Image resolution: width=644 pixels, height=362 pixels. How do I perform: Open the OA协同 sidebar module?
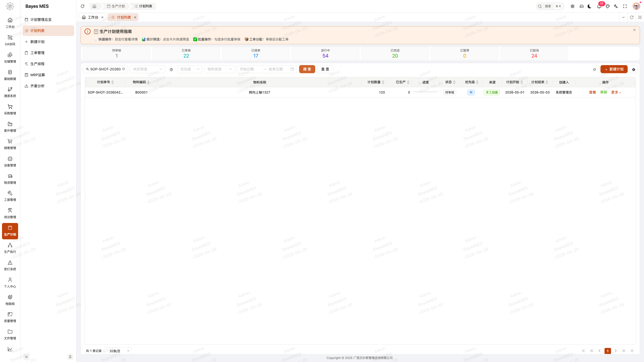pyautogui.click(x=10, y=40)
